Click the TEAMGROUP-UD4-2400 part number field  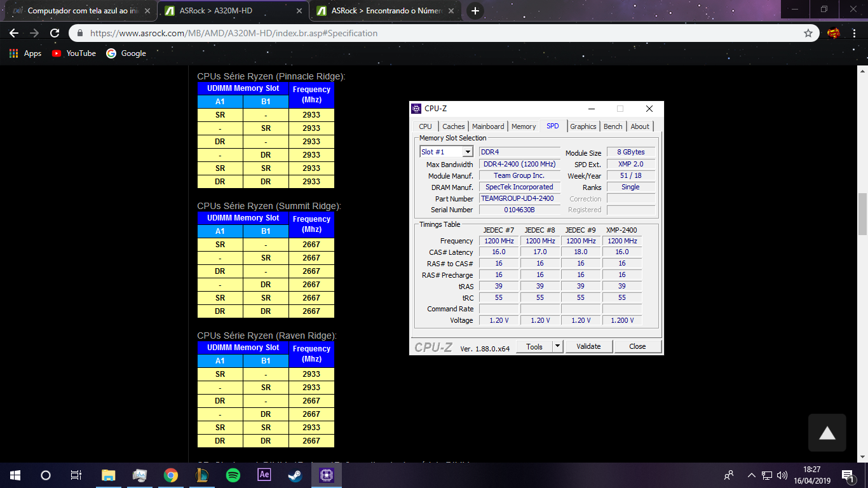[520, 198]
